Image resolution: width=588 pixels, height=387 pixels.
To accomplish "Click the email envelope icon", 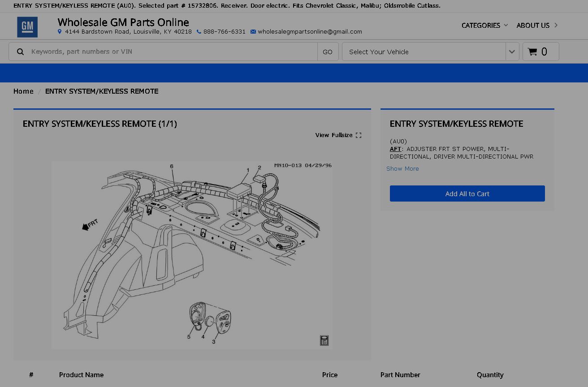I will point(253,32).
